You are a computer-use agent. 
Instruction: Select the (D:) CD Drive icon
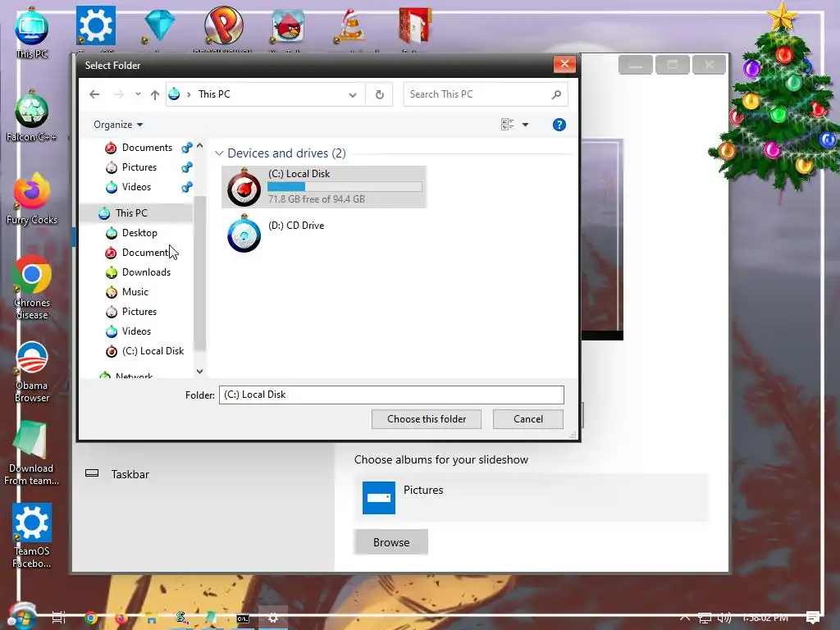244,234
